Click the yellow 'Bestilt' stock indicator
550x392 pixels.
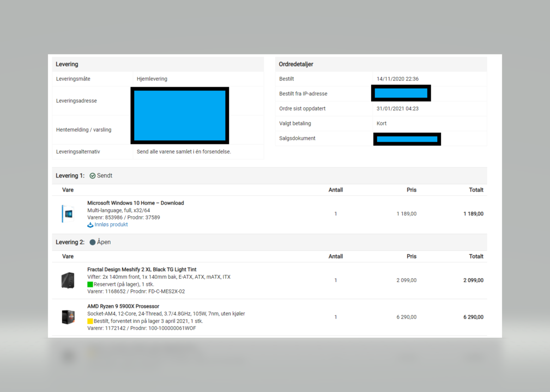(90, 321)
